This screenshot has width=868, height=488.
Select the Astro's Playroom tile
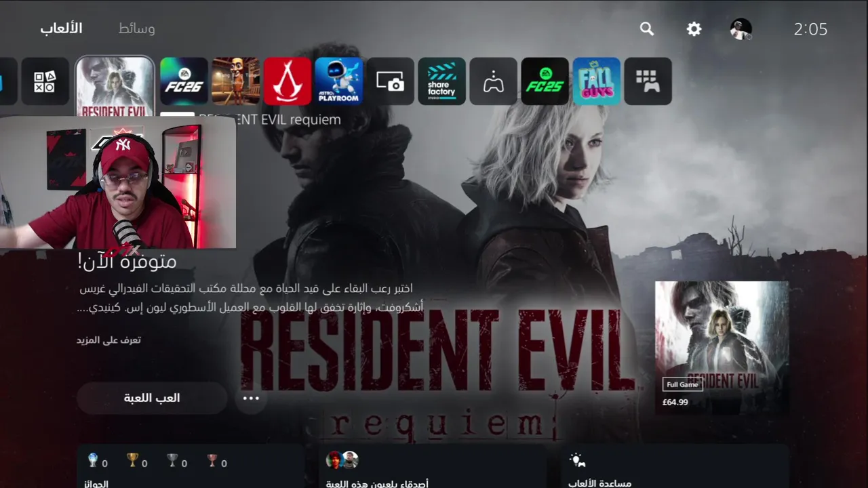(x=339, y=81)
